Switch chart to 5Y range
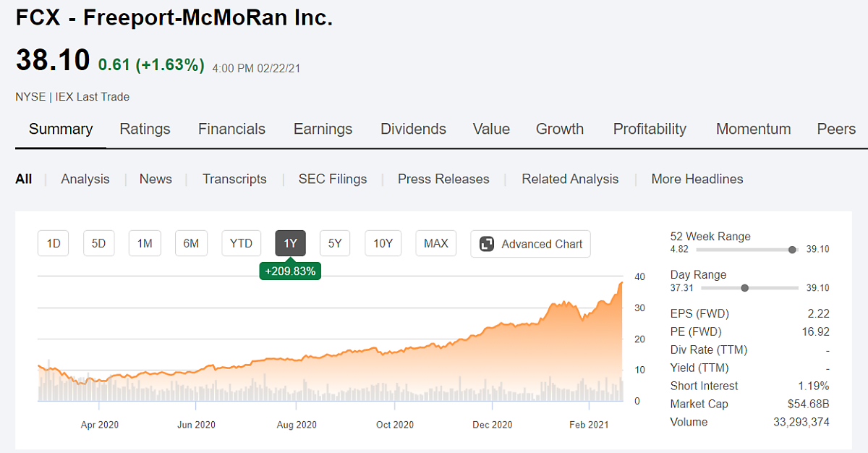 coord(335,244)
